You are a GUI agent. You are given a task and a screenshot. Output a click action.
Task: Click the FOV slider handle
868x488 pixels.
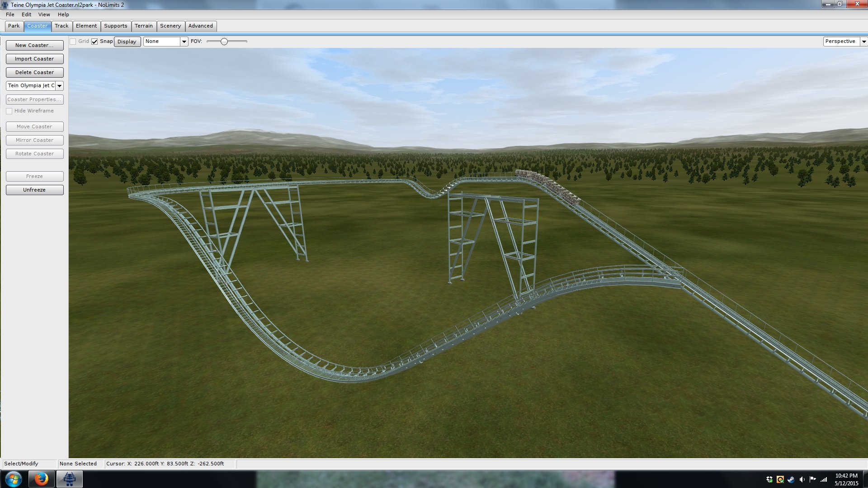pos(224,42)
